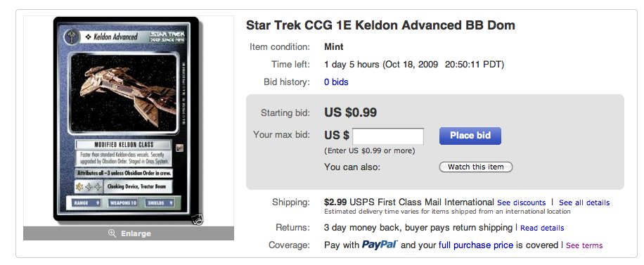
Task: Focus the Your max bid input field
Action: point(388,136)
